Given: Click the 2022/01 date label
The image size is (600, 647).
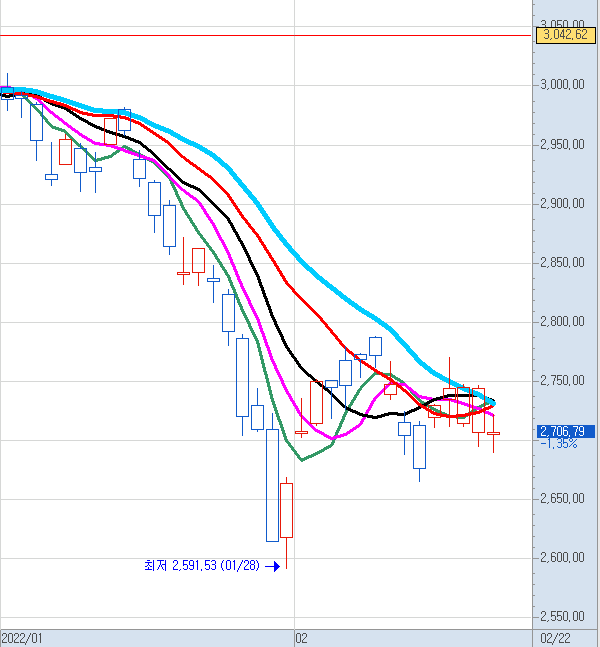Looking at the screenshot, I should [22, 638].
